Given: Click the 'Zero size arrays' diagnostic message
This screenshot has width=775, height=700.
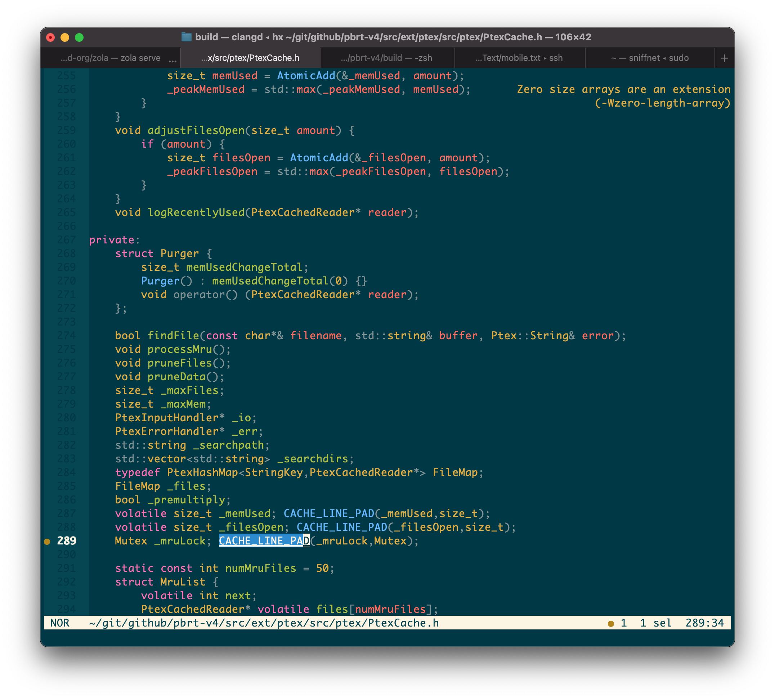Looking at the screenshot, I should 623,89.
